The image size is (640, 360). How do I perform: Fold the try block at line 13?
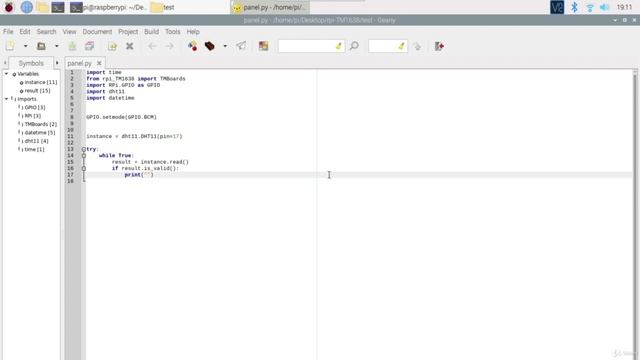click(84, 149)
